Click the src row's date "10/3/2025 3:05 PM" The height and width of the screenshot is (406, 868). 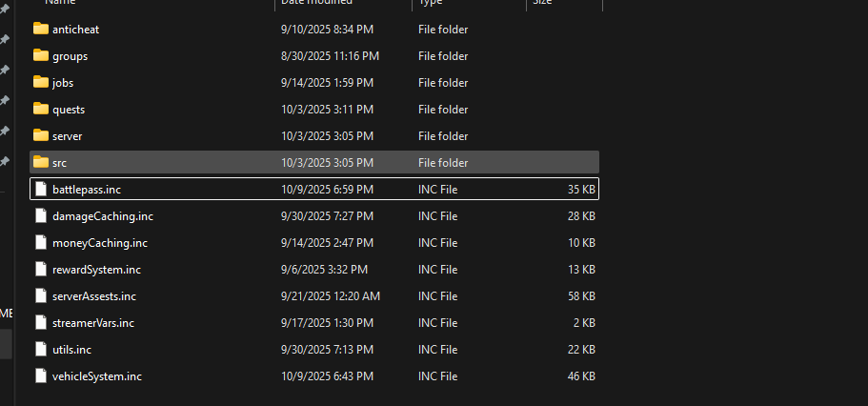(327, 162)
